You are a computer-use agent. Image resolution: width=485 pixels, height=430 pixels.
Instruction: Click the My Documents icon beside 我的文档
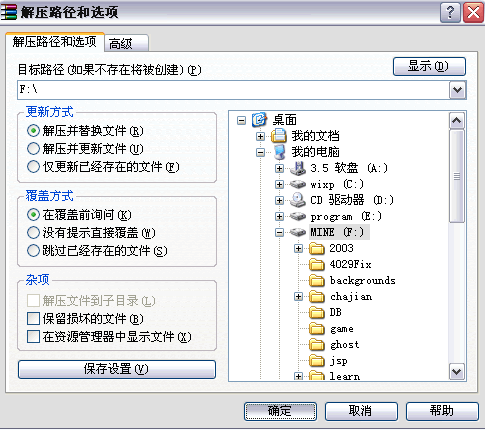[279, 136]
